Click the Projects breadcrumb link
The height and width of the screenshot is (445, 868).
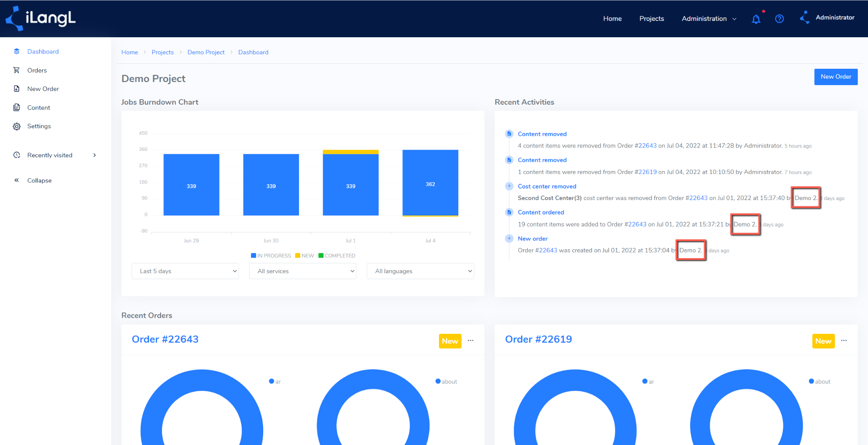pyautogui.click(x=162, y=52)
